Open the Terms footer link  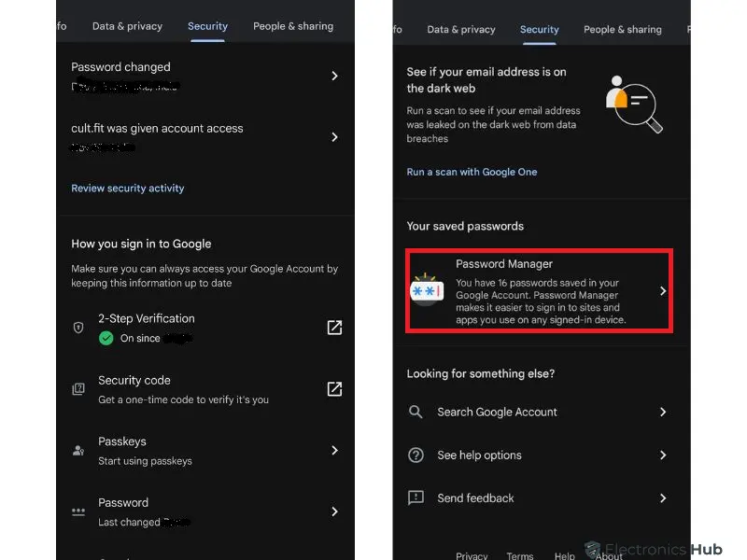pos(520,555)
